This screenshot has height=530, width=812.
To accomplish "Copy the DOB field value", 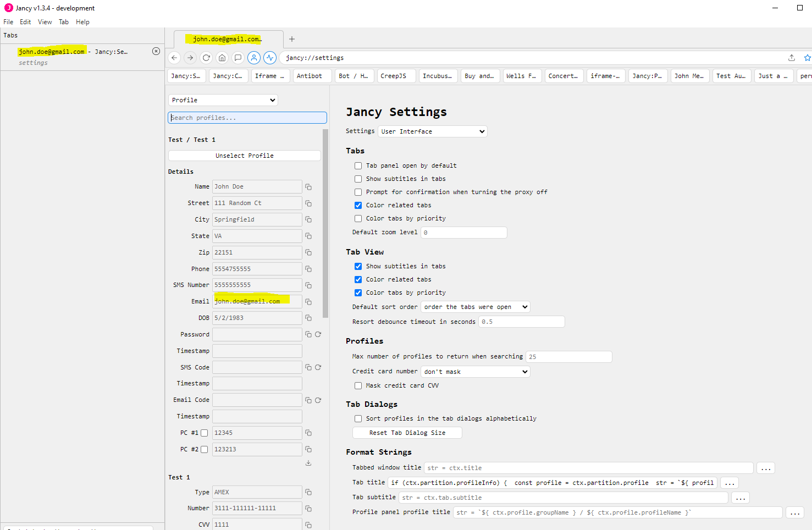I will pyautogui.click(x=308, y=318).
